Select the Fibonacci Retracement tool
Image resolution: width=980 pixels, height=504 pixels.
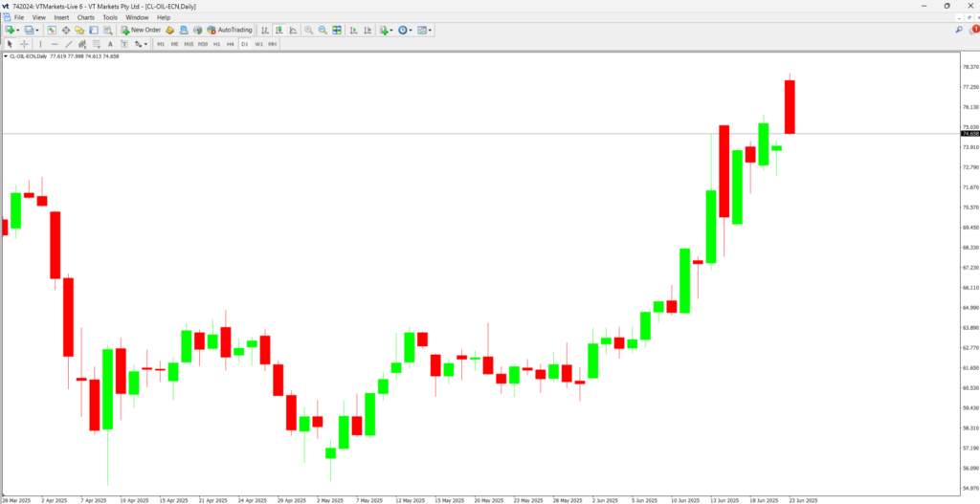coord(97,44)
